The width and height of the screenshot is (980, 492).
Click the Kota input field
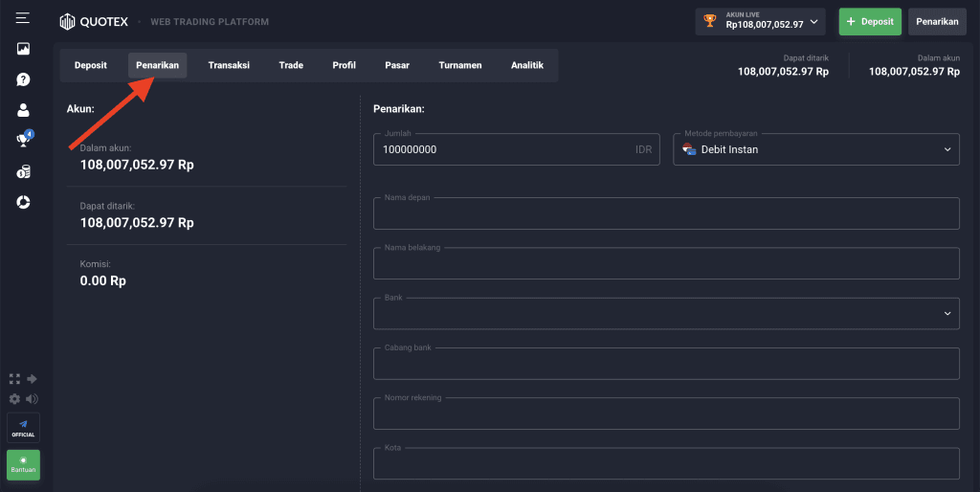[666, 463]
